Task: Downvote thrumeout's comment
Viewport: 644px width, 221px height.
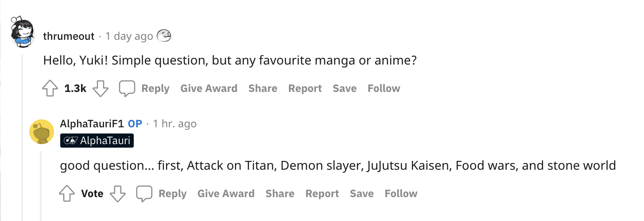Action: click(x=101, y=88)
